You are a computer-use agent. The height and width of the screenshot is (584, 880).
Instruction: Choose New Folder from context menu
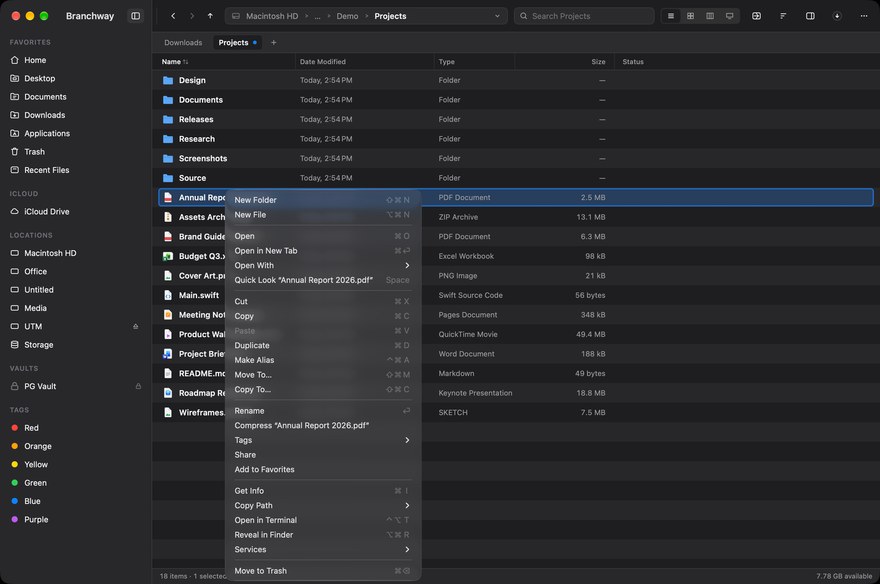pyautogui.click(x=323, y=200)
